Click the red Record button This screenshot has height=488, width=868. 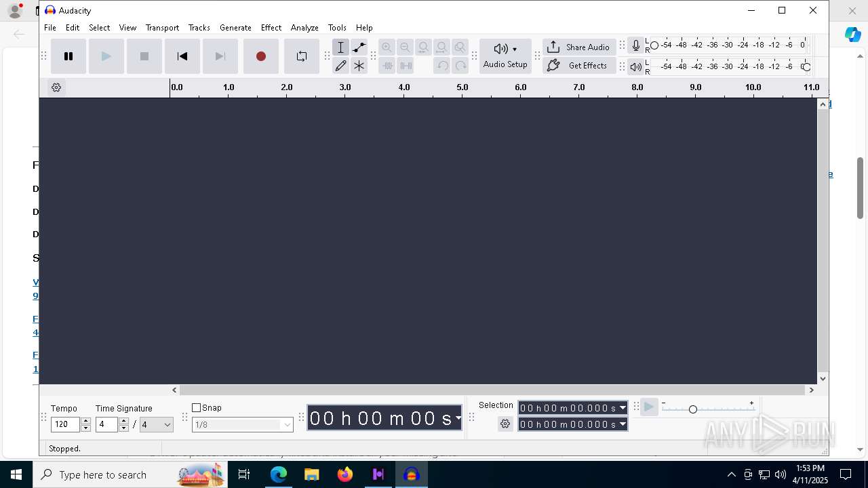[x=261, y=56]
